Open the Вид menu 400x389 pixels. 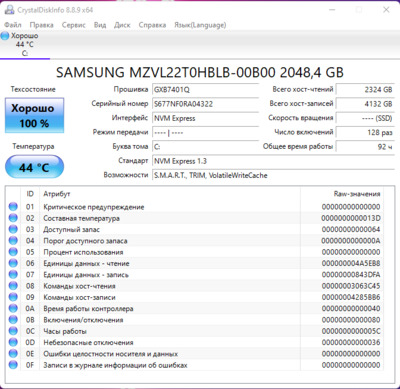point(100,25)
